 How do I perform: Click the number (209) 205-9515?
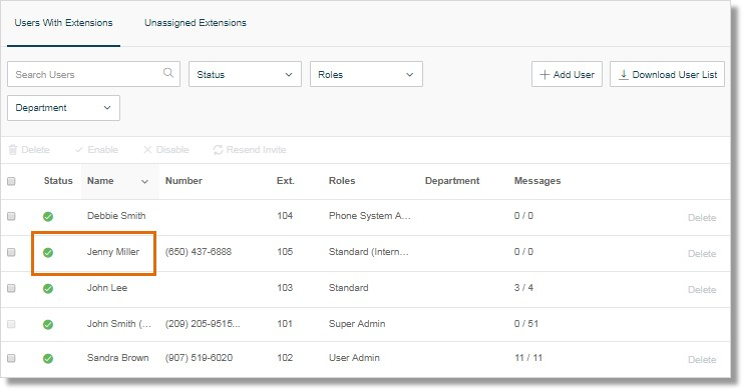(202, 324)
